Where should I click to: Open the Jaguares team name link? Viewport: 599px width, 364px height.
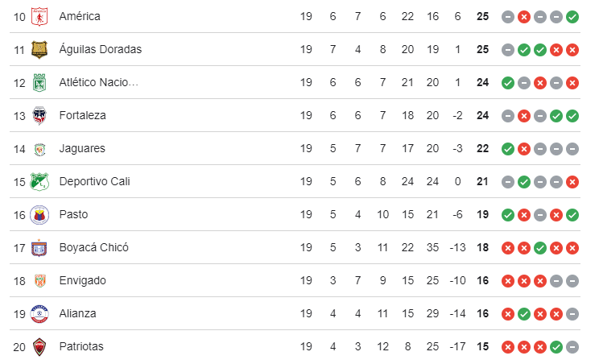[82, 148]
